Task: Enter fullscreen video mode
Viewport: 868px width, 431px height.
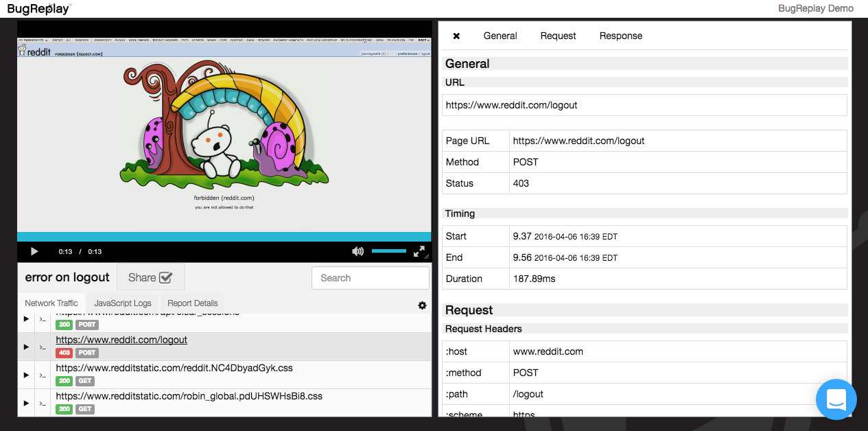Action: click(419, 252)
